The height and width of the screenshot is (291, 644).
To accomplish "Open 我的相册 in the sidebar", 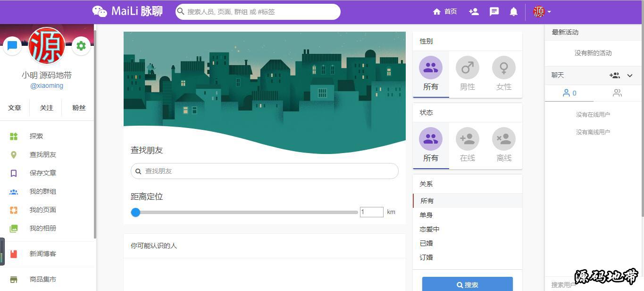I will click(42, 228).
